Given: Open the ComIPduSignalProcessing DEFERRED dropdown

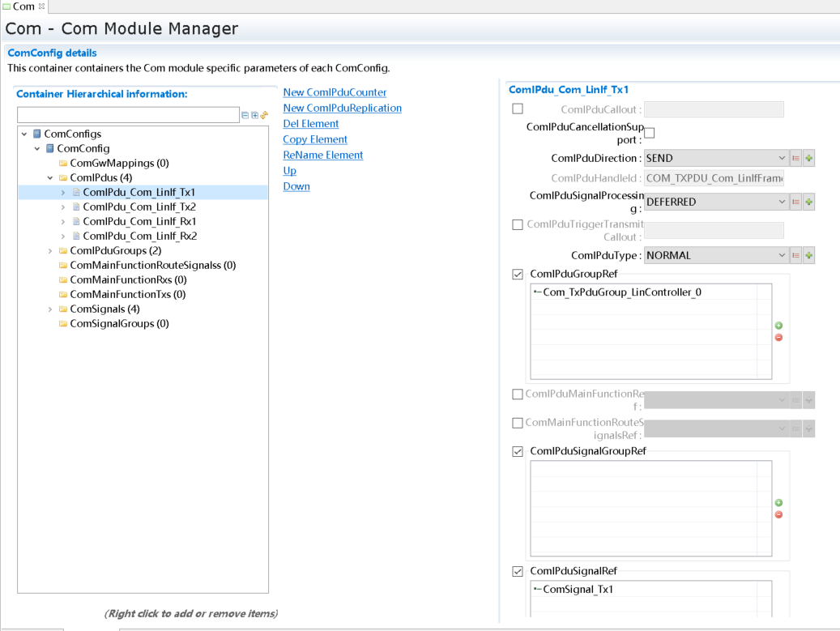Looking at the screenshot, I should pyautogui.click(x=716, y=203).
